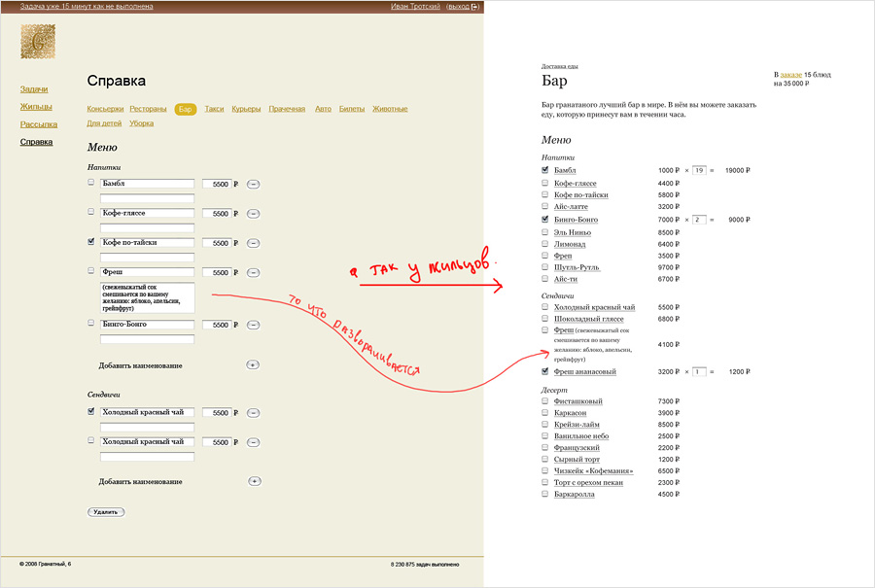Click the Доставка еды breadcrumb link
875x588 pixels.
(560, 66)
